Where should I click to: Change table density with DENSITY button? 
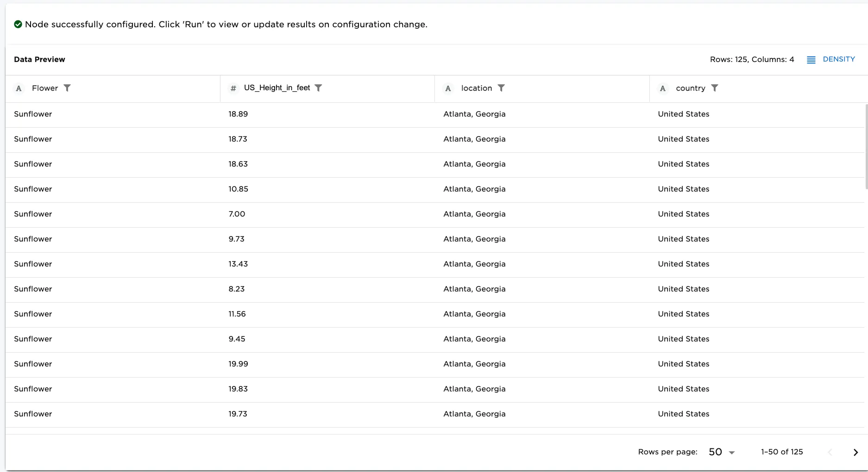[x=838, y=59]
